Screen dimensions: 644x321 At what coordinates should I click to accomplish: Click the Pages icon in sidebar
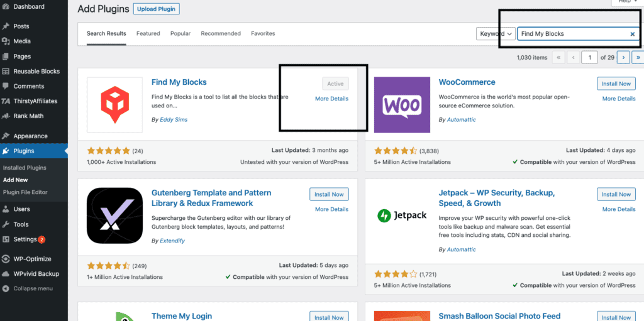click(6, 57)
